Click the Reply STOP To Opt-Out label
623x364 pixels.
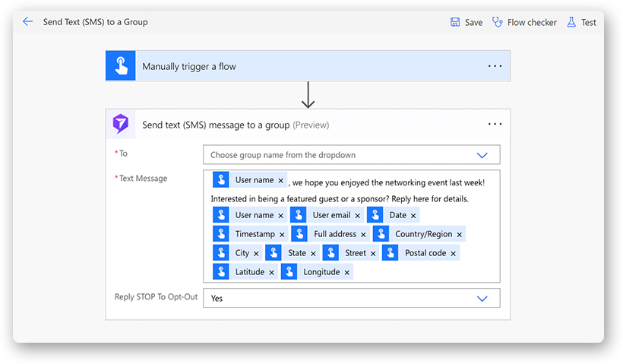156,297
